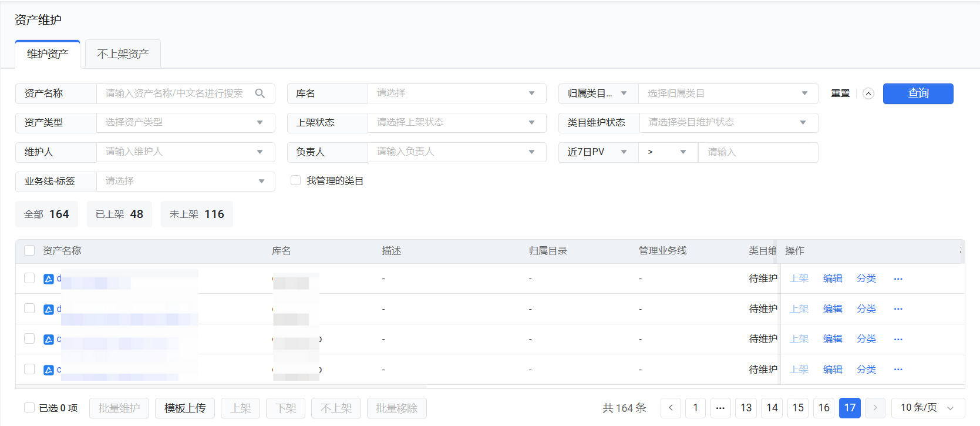Expand the 选择归属类目 dropdown
980x426 pixels.
(728, 93)
